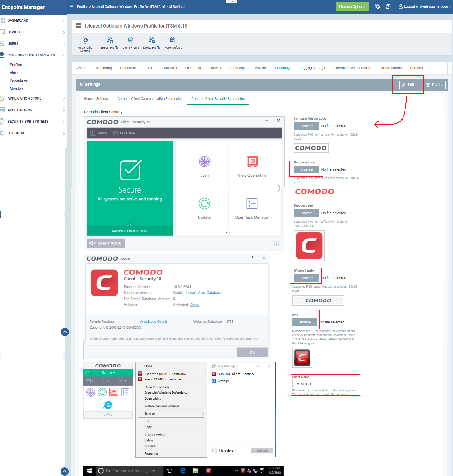Open the Containment tab
Viewport: 453px width, 476px height.
[x=130, y=68]
